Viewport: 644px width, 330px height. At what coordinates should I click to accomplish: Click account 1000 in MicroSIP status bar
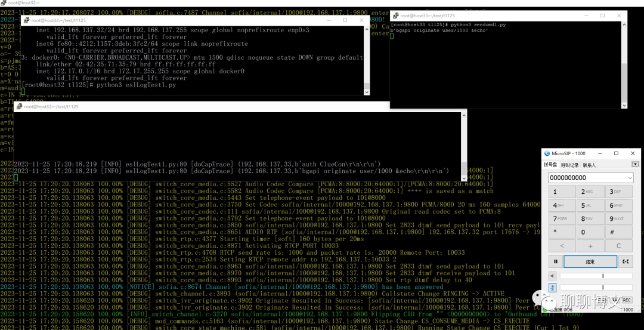click(x=628, y=310)
